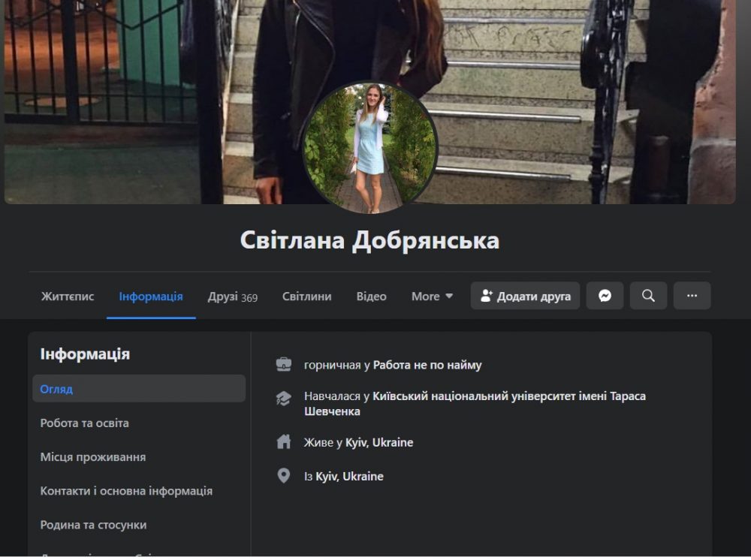Screen dimensions: 751x560
Task: Open the Відео tab
Action: pos(371,297)
